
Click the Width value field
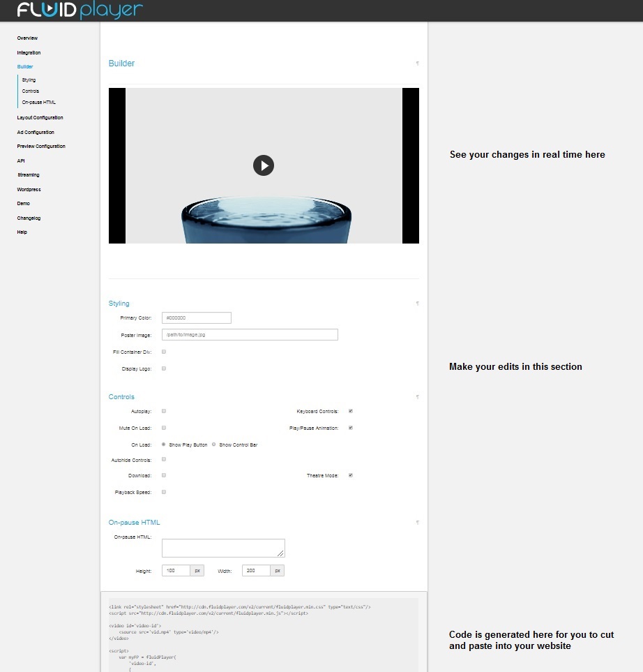tap(256, 570)
